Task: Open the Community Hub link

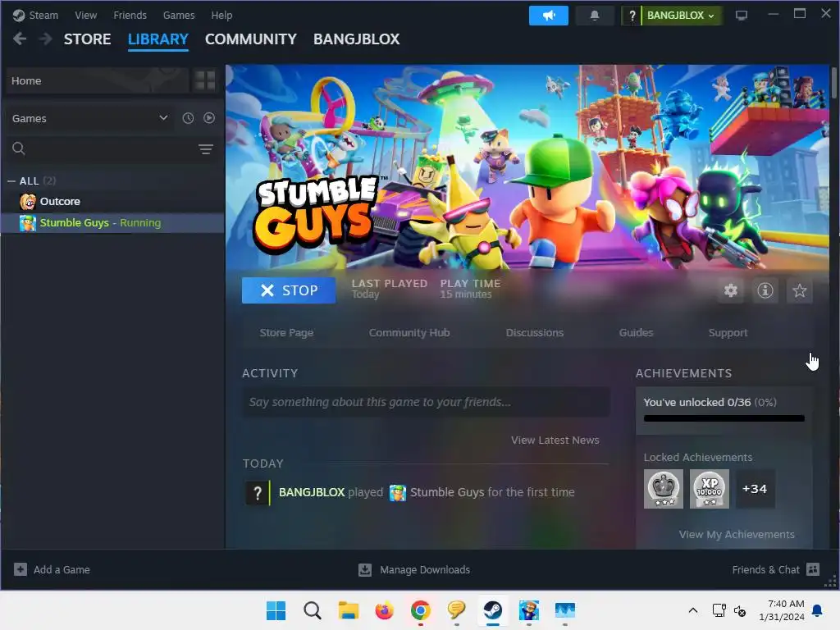Action: pos(409,333)
